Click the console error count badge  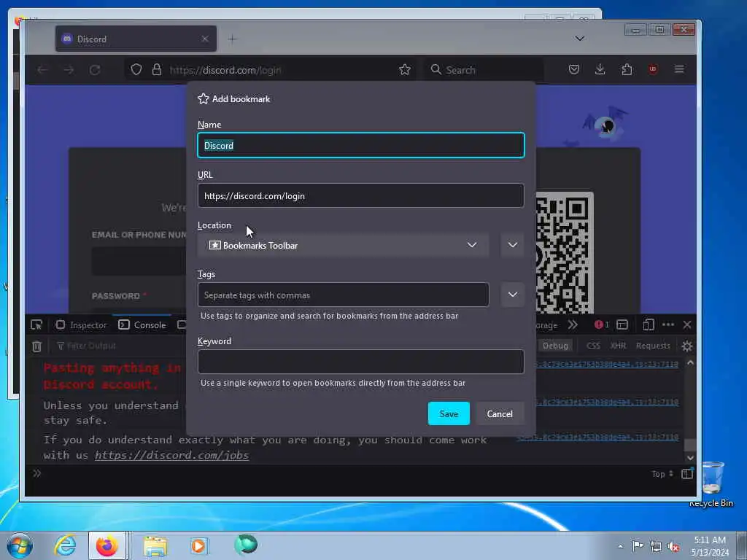[601, 324]
